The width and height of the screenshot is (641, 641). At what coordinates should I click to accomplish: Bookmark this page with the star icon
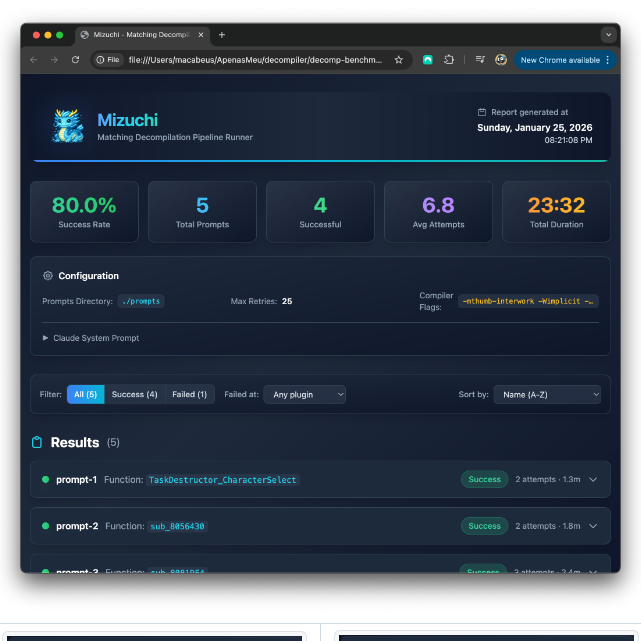[x=399, y=60]
